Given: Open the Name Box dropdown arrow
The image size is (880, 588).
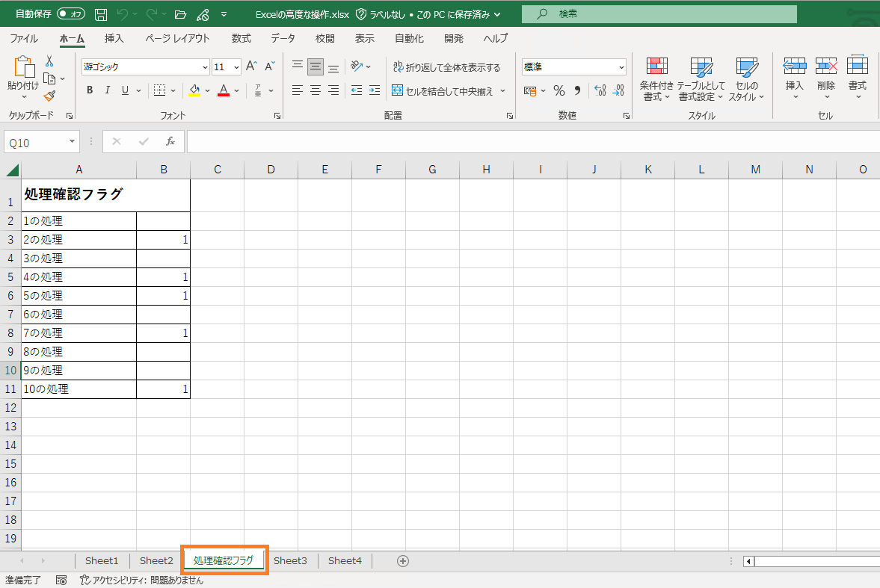Looking at the screenshot, I should click(x=73, y=141).
